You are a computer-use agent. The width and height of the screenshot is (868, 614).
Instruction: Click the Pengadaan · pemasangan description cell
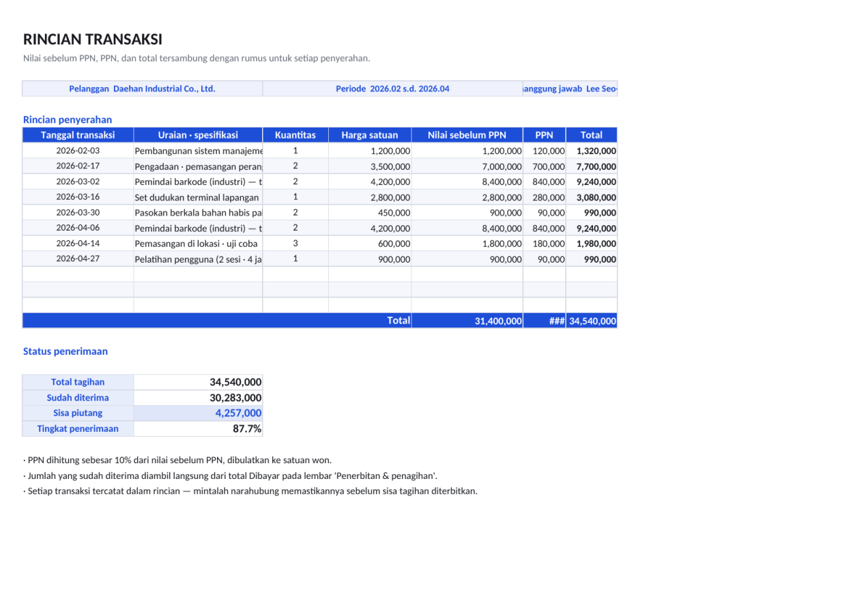point(198,166)
